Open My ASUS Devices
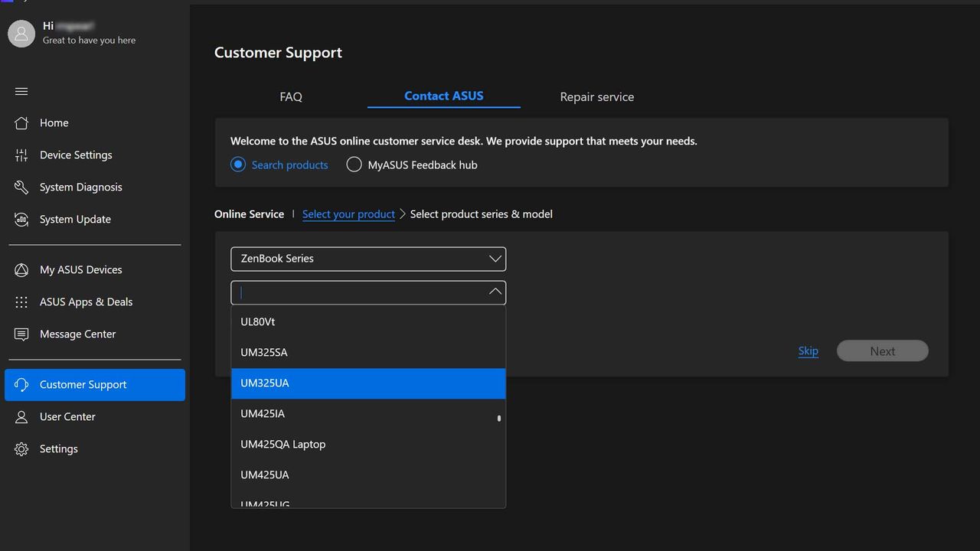The width and height of the screenshot is (980, 551). coord(94,270)
